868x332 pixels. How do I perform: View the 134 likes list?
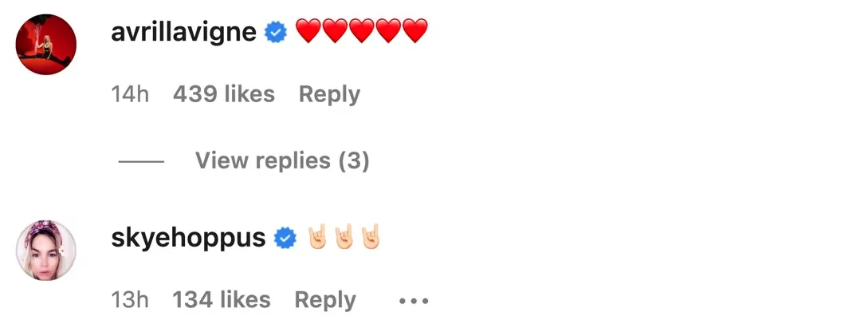(x=222, y=300)
